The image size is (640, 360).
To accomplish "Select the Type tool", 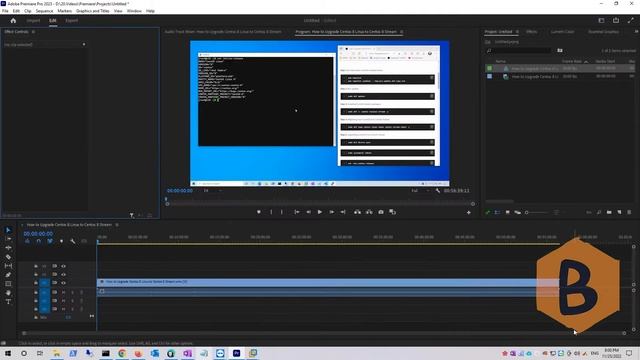I will pyautogui.click(x=8, y=302).
